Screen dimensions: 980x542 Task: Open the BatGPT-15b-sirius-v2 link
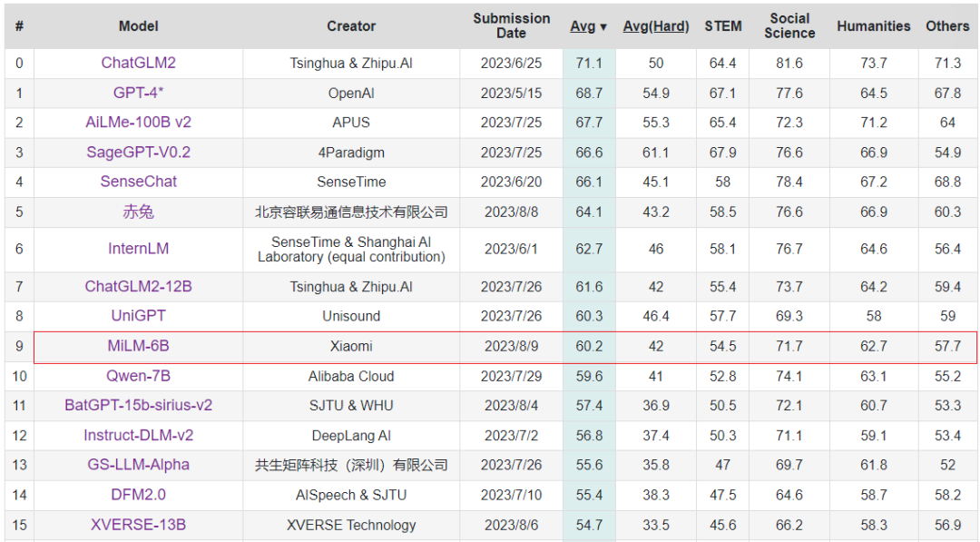pos(138,405)
